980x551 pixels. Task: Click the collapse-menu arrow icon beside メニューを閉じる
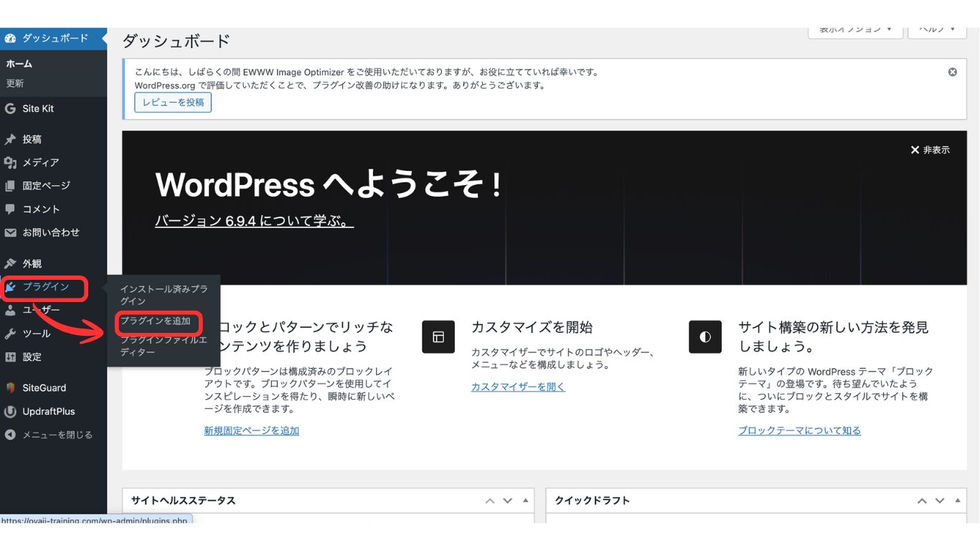point(10,435)
